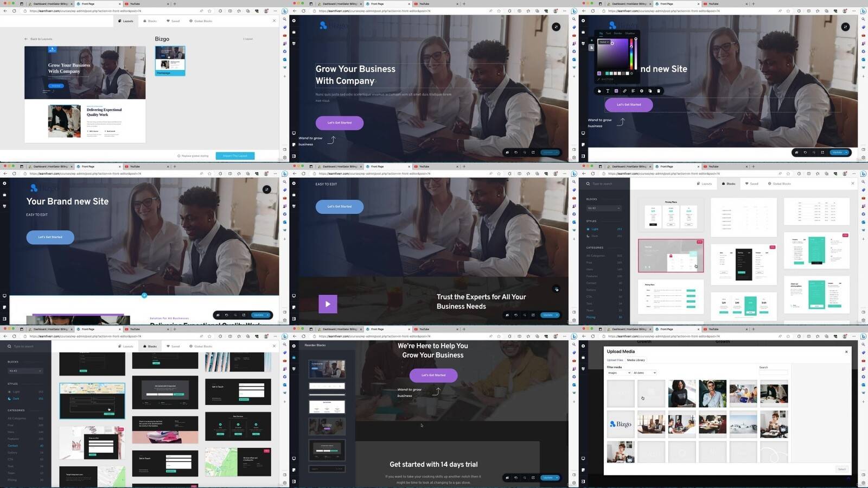
Task: Adjust the rainbow hue slider in top-right color picker
Action: pyautogui.click(x=631, y=54)
